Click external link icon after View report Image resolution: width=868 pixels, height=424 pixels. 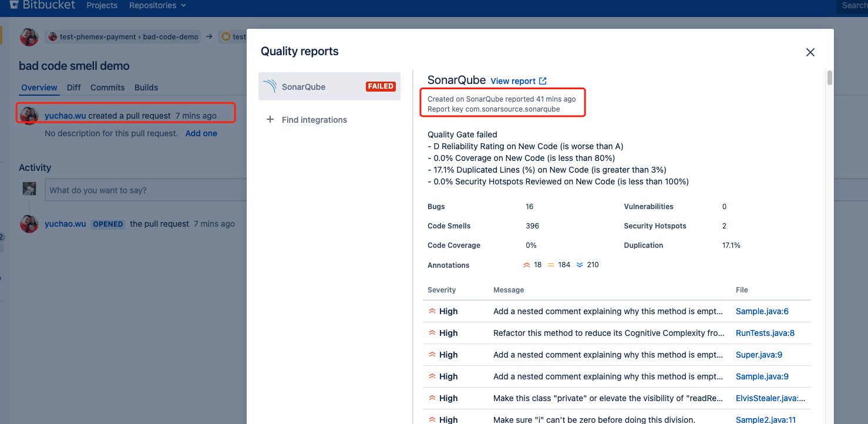(543, 81)
